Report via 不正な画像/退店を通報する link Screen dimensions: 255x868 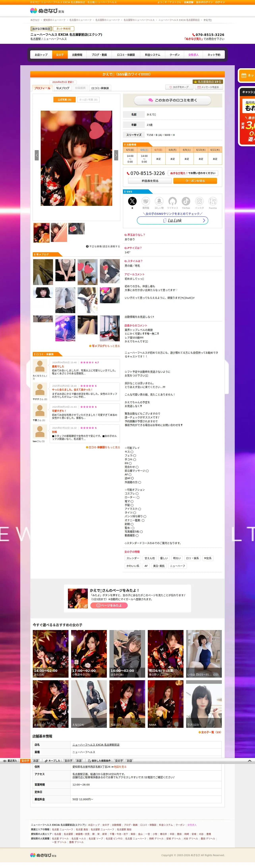[x=103, y=247]
